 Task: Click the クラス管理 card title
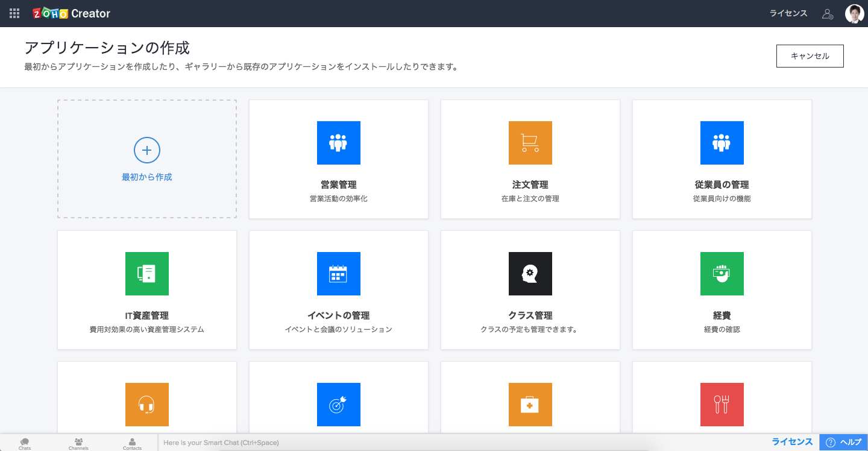point(530,316)
